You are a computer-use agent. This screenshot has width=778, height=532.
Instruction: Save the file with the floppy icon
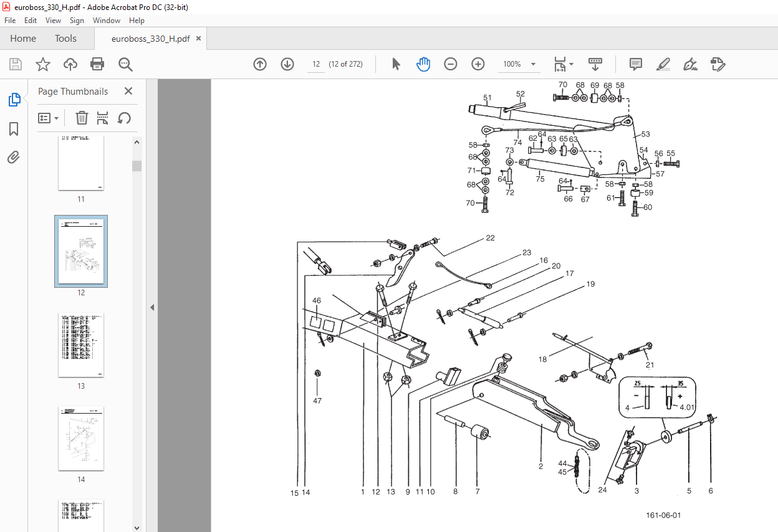click(x=16, y=64)
